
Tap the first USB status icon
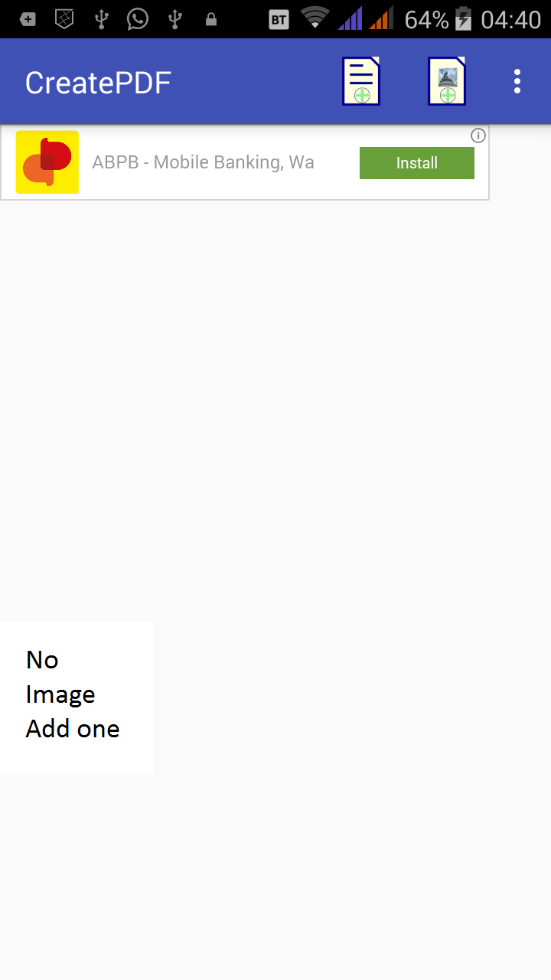tap(101, 19)
